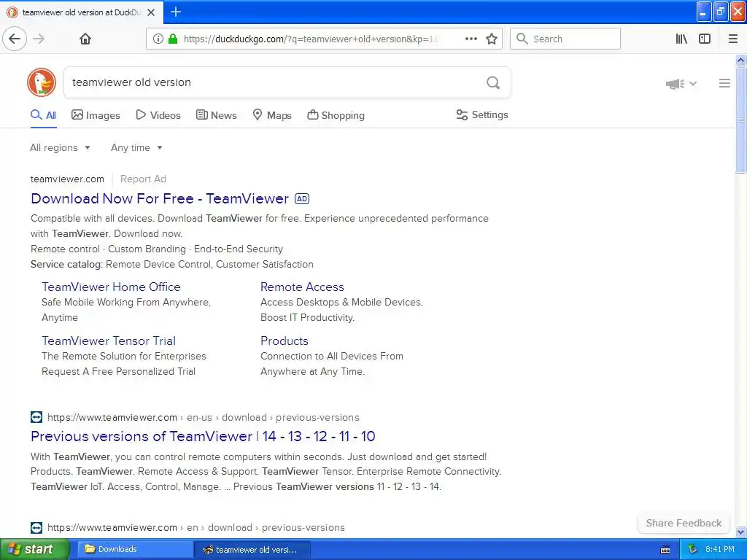747x560 pixels.
Task: Switch to Videos results tab
Action: [x=158, y=115]
